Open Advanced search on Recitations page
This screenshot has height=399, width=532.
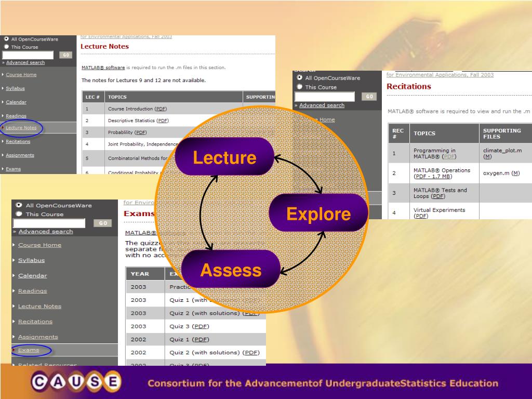322,105
